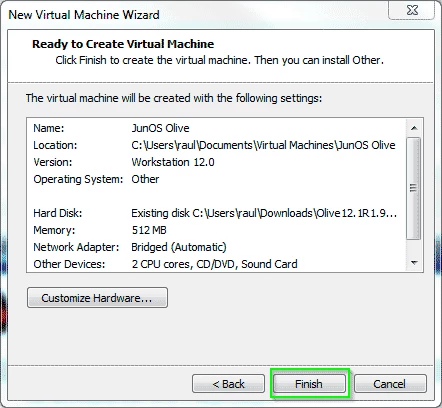Click the Ready to Create Virtual Machine heading
This screenshot has width=442, height=408.
123,44
